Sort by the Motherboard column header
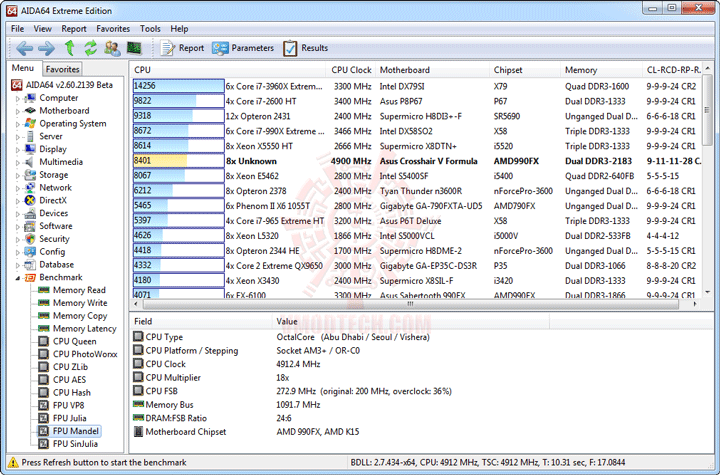 pyautogui.click(x=432, y=70)
